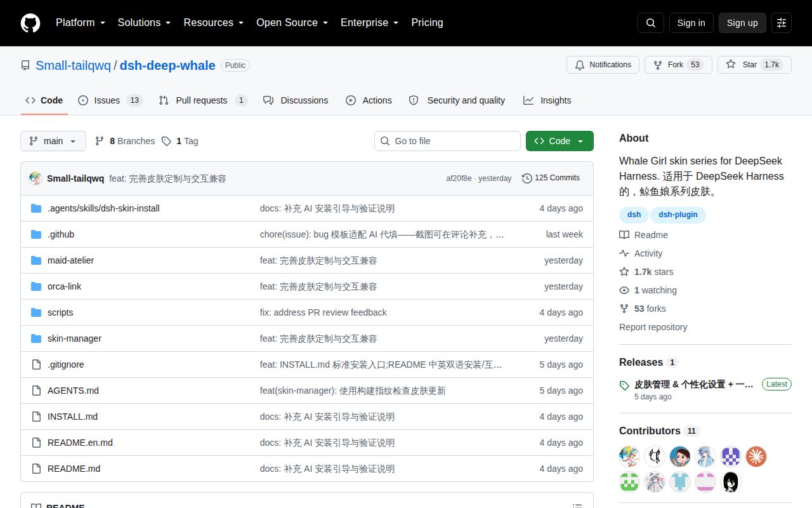Viewport: 812px width, 508px height.
Task: Fork the repository
Action: (x=678, y=65)
